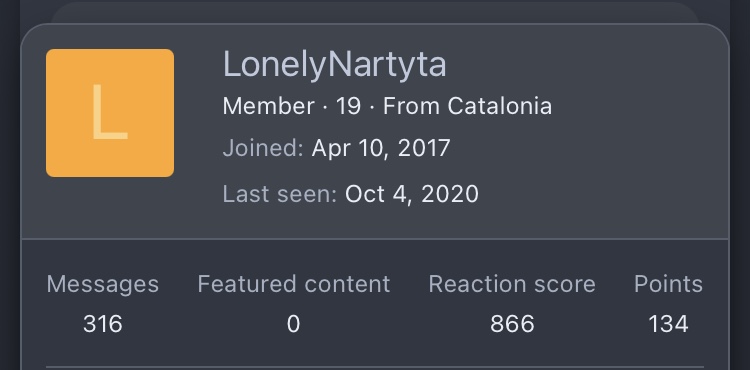Screen dimensions: 750x370
Task: Select the Apr 10, 2017 join date
Action: pyautogui.click(x=381, y=148)
